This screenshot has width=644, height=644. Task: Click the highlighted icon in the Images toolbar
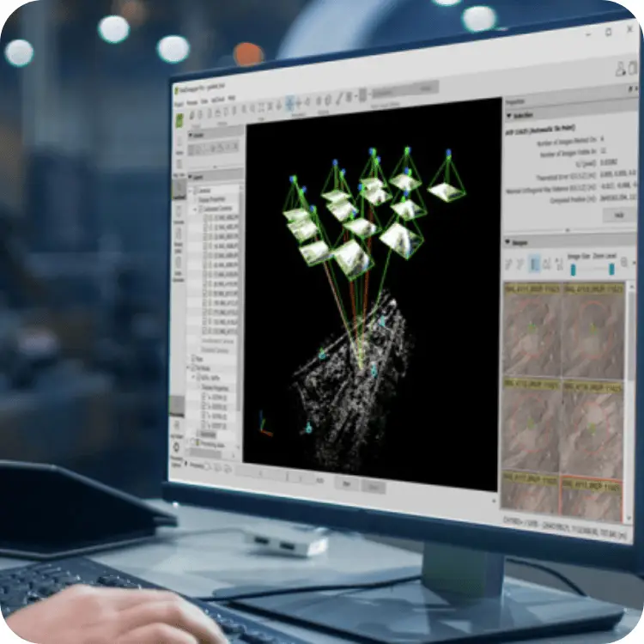point(534,263)
